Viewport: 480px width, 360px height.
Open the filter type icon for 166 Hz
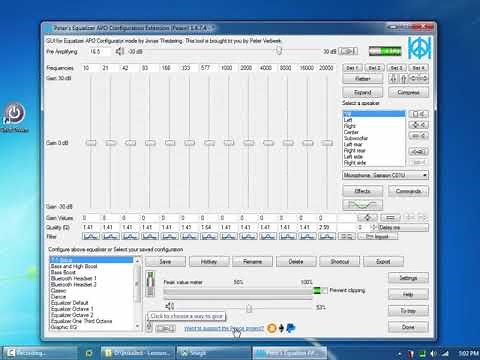click(x=169, y=236)
